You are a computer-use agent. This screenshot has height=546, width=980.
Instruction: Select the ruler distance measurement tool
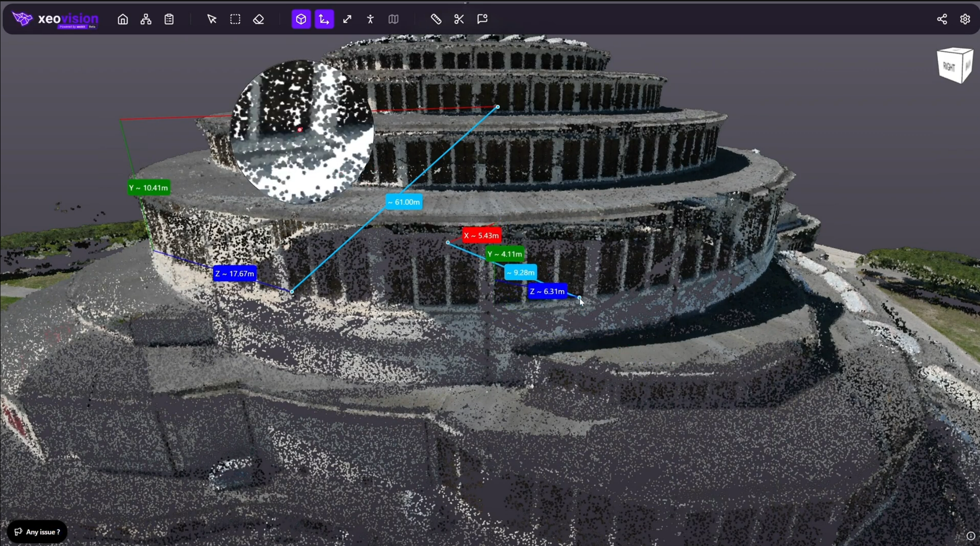[x=436, y=19]
